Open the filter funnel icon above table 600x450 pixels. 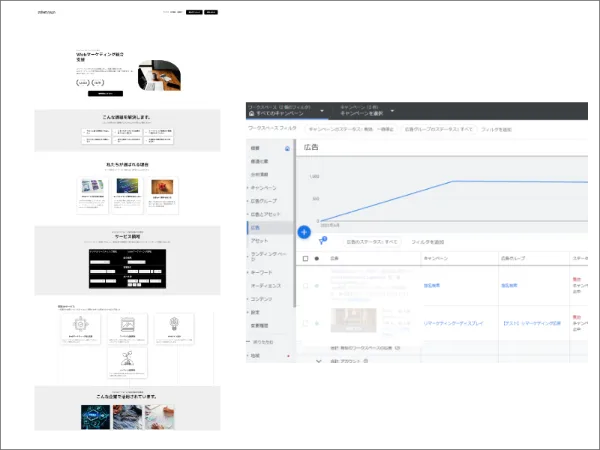click(322, 240)
